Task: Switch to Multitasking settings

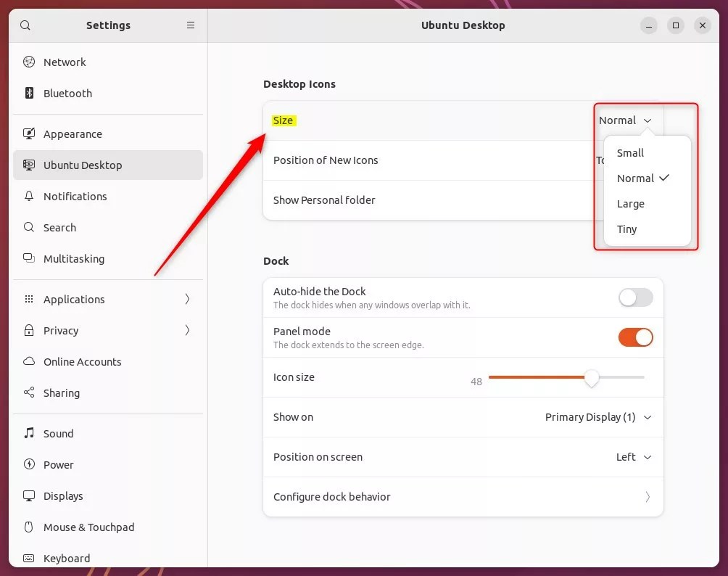Action: 75,258
